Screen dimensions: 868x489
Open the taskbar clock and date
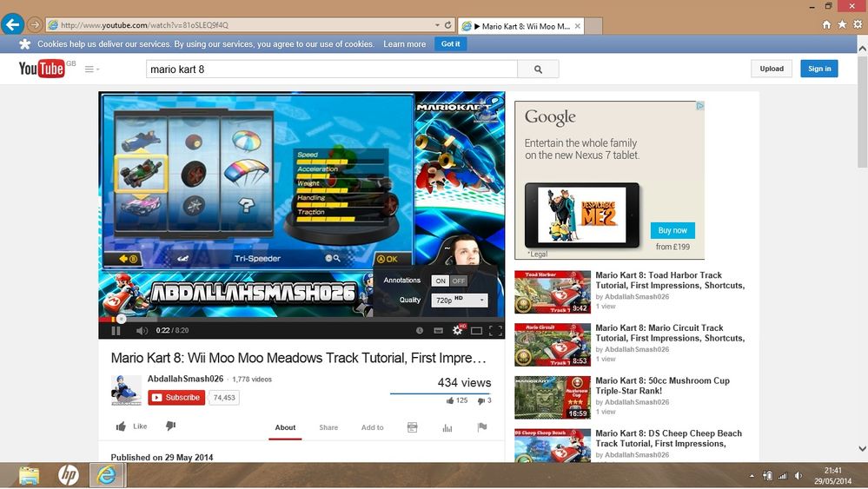pyautogui.click(x=832, y=476)
